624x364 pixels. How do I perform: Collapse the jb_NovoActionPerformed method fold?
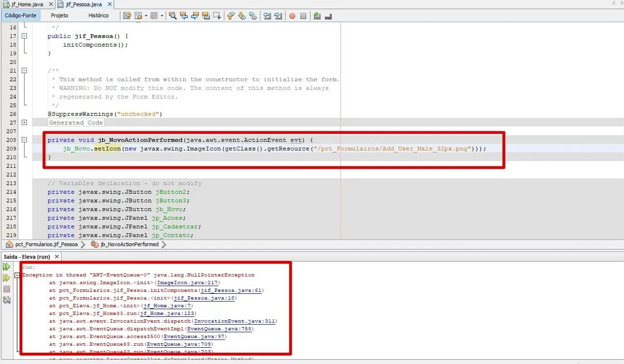point(24,140)
